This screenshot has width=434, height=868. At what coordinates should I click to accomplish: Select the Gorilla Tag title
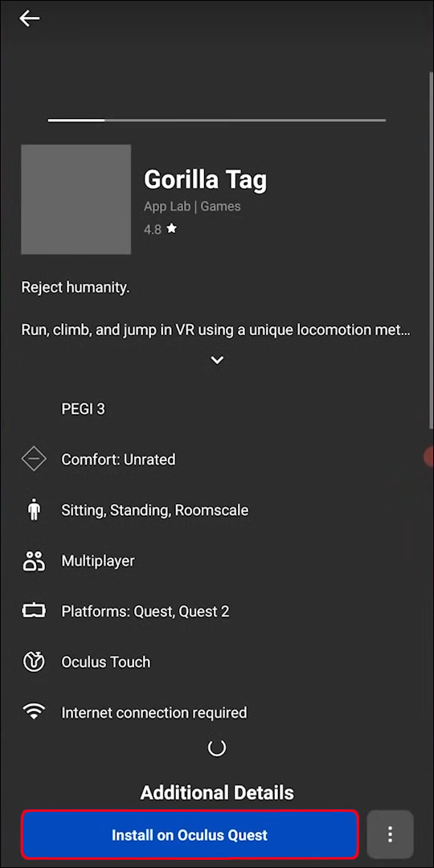pos(206,178)
